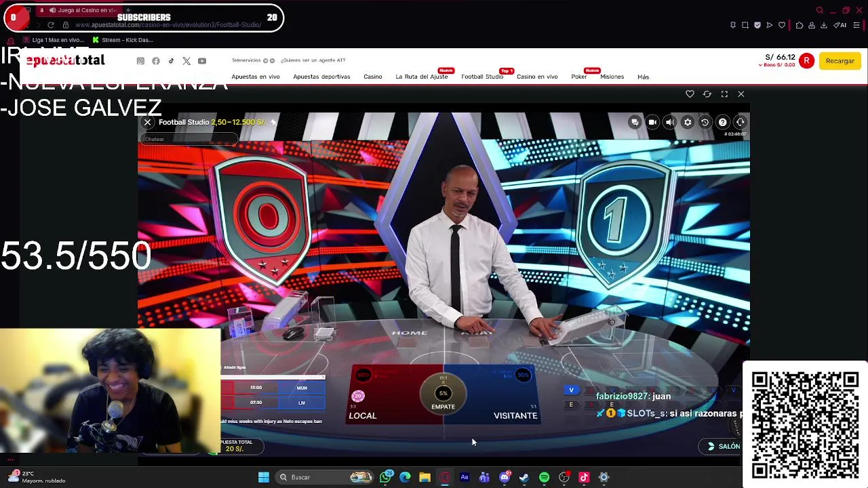Open the Instagram social icon

pos(140,61)
